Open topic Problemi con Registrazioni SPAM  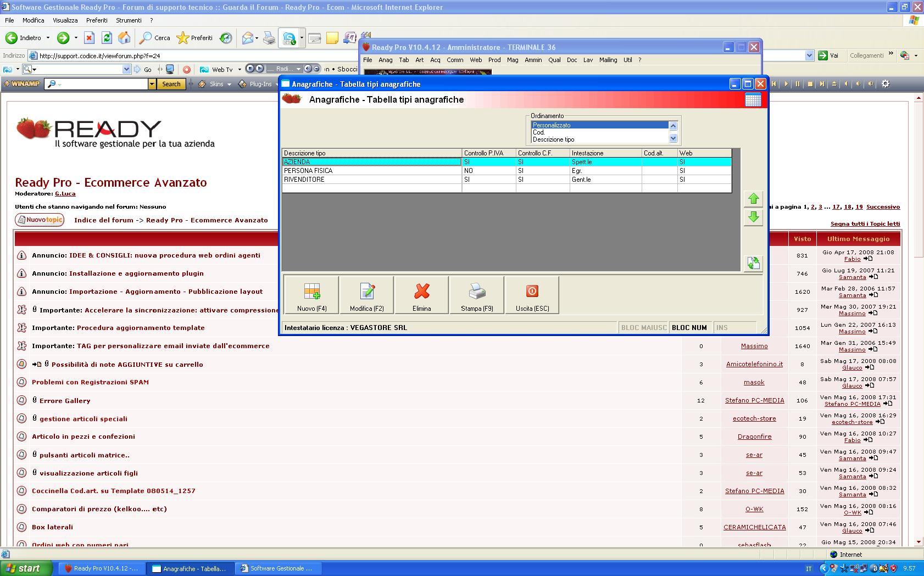coord(90,382)
